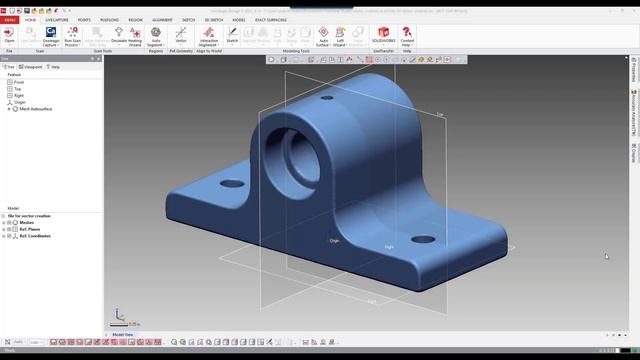Screen dimensions: 640x360
Task: Toggle visibility checkbox for Ref. Planes
Action: click(9, 229)
